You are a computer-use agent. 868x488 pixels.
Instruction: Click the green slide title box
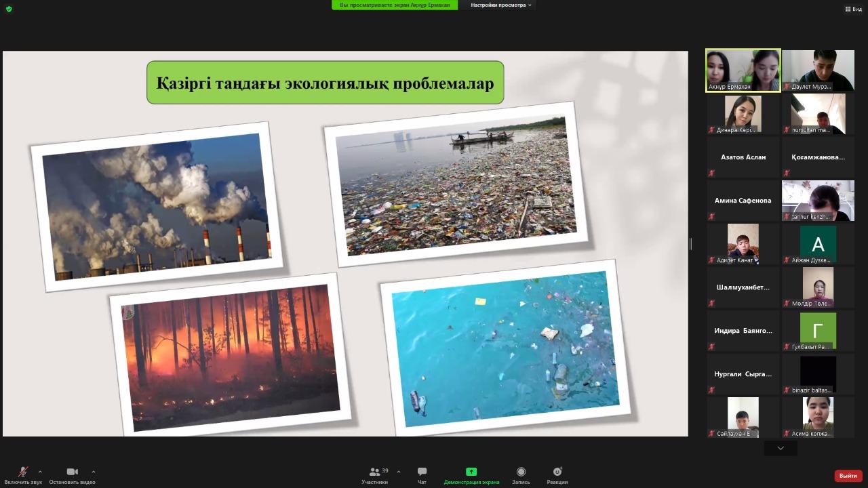pyautogui.click(x=325, y=83)
